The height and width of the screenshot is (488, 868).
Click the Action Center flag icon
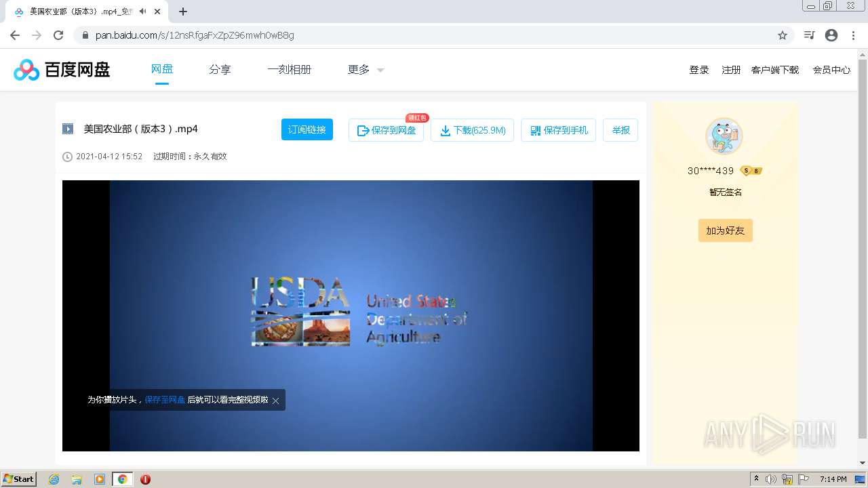[804, 479]
